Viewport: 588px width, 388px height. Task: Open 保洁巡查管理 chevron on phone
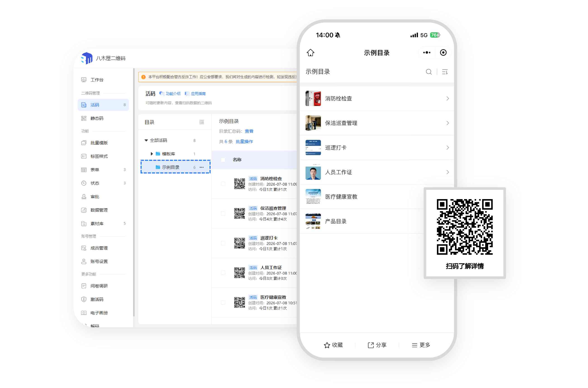tap(448, 123)
